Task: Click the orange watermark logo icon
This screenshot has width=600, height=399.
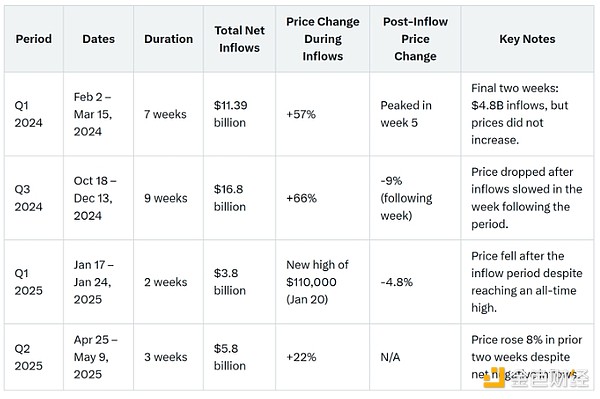Action: (494, 379)
